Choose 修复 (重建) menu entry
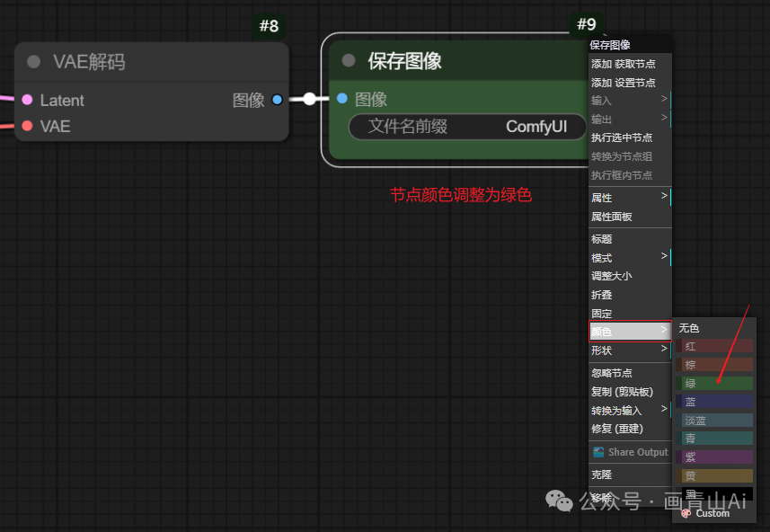This screenshot has width=770, height=532. [x=630, y=429]
